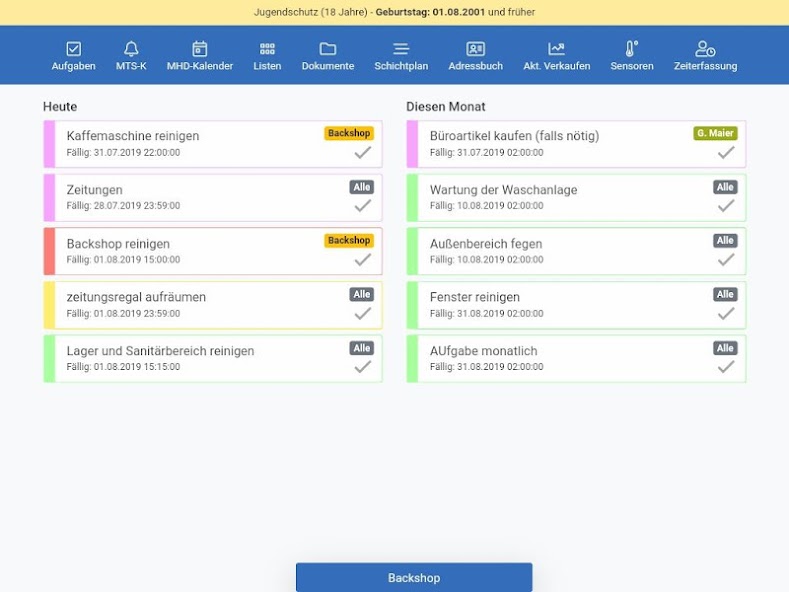The image size is (789, 592).
Task: Tick the checkmark for Wartung der Waschanlage
Action: point(726,205)
